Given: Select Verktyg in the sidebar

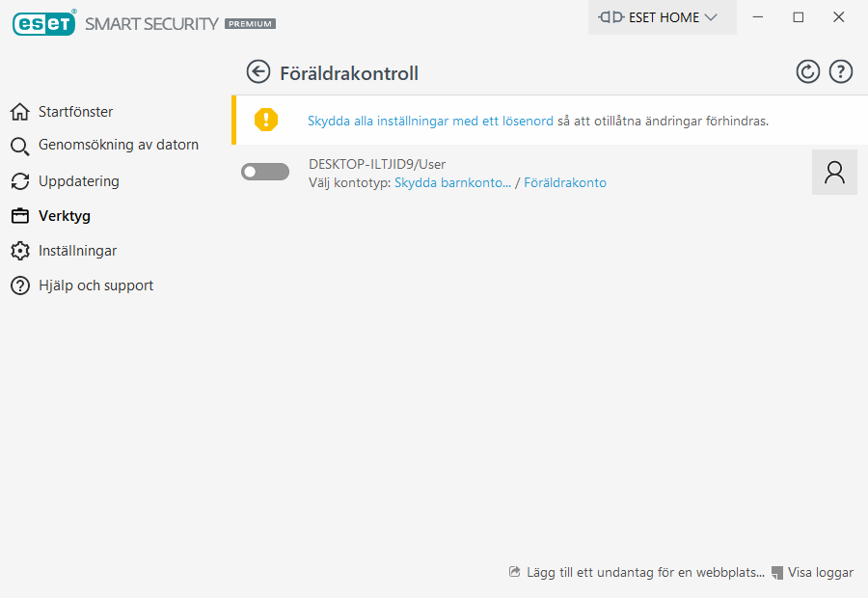Looking at the screenshot, I should [x=64, y=216].
